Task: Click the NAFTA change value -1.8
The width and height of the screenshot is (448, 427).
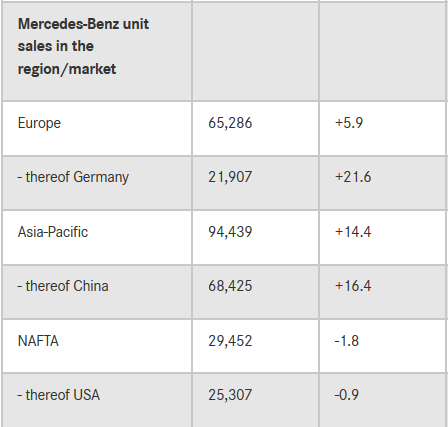Action: [x=347, y=341]
